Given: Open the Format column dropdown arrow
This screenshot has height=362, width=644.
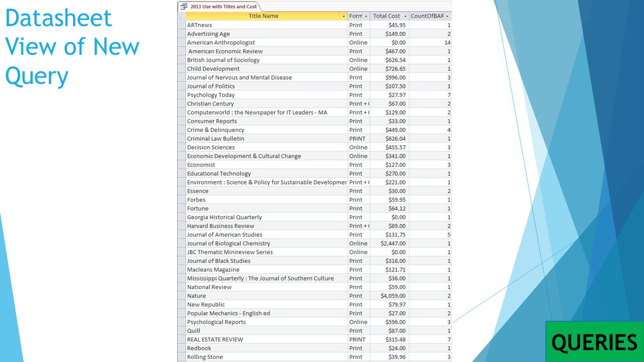Looking at the screenshot, I should click(x=366, y=16).
